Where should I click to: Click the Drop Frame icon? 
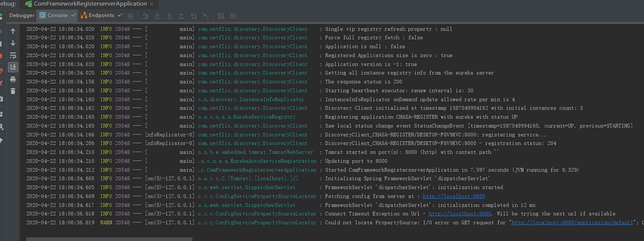[x=194, y=16]
